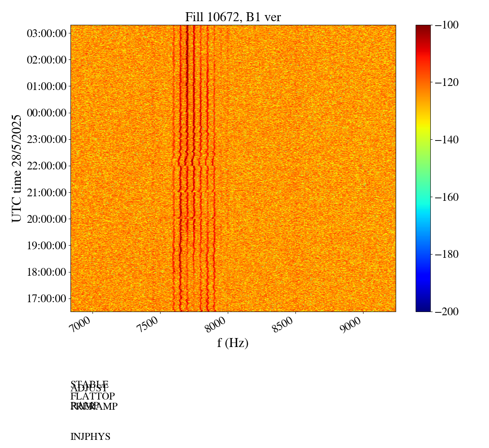Click the plot title 'Fill 10672, B1 ver'

coord(233,17)
